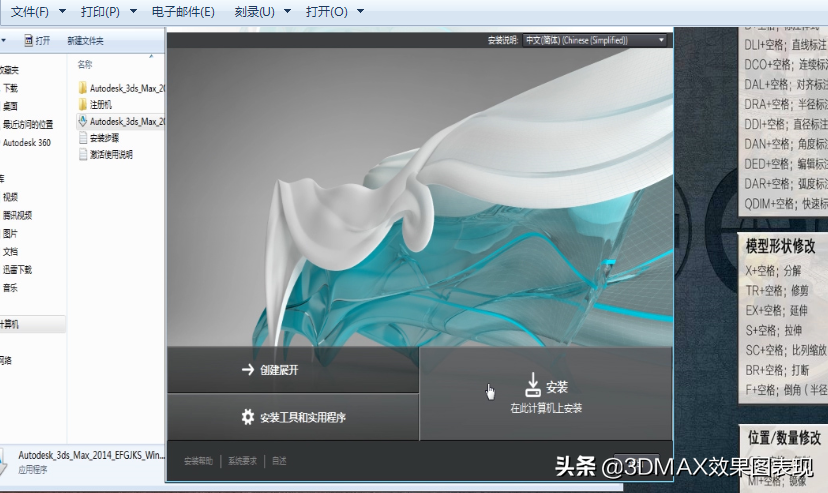
Task: Select the Autodesk_3ds_Max application file
Action: pyautogui.click(x=121, y=121)
